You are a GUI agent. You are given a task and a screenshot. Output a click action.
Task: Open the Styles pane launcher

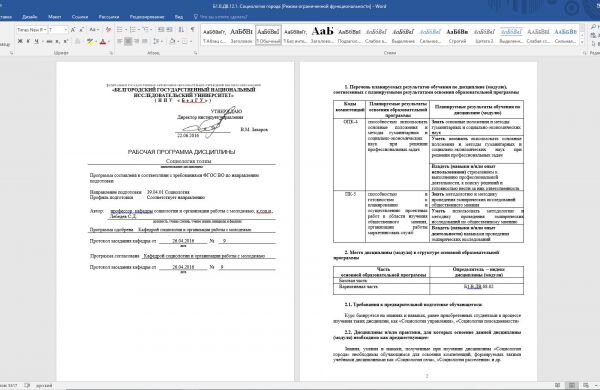[585, 53]
